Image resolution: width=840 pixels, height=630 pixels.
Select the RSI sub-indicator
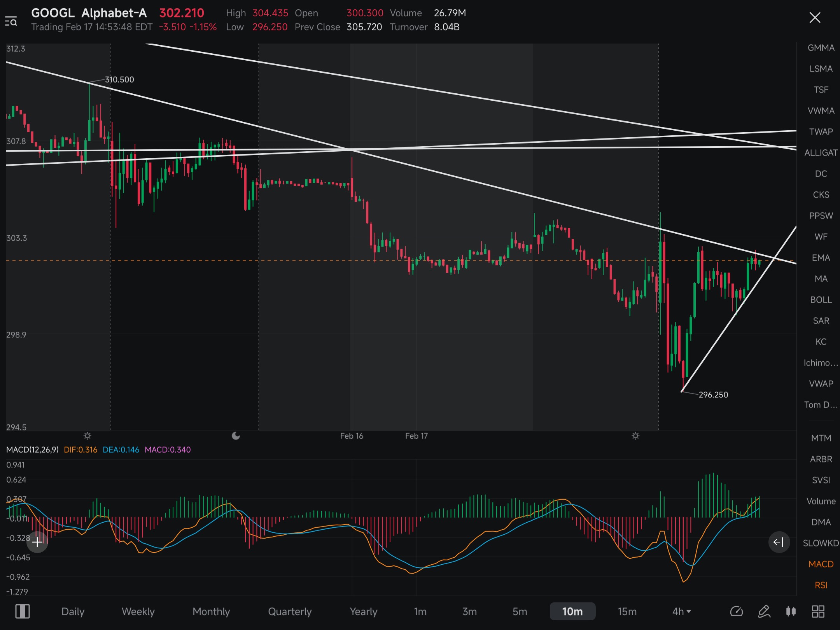coord(821,585)
